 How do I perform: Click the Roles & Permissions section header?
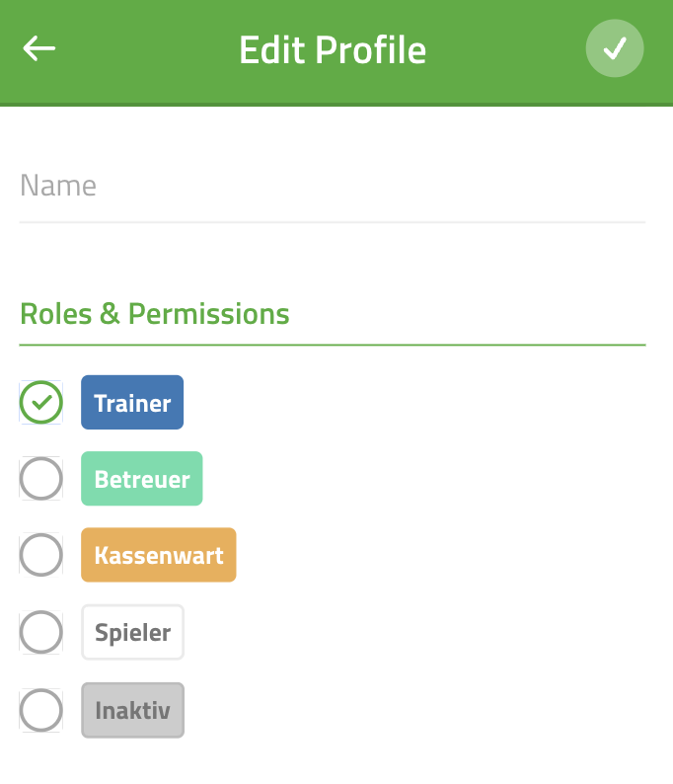154,314
